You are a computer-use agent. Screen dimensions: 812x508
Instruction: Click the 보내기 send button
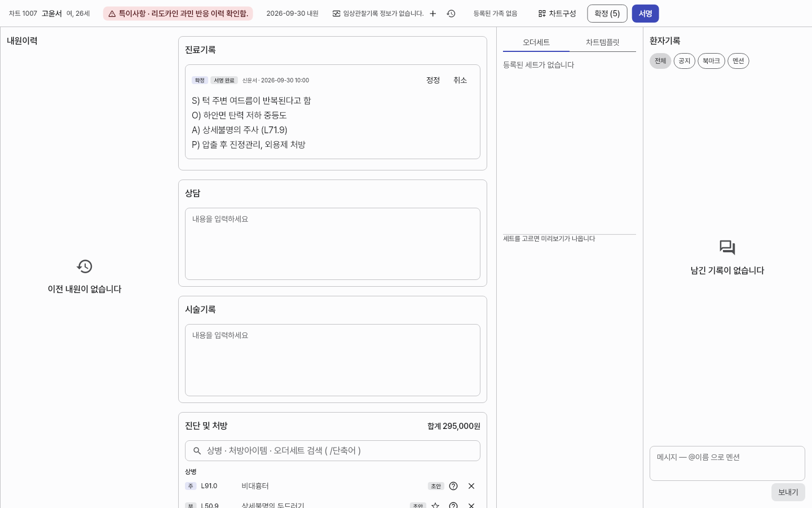(x=788, y=492)
